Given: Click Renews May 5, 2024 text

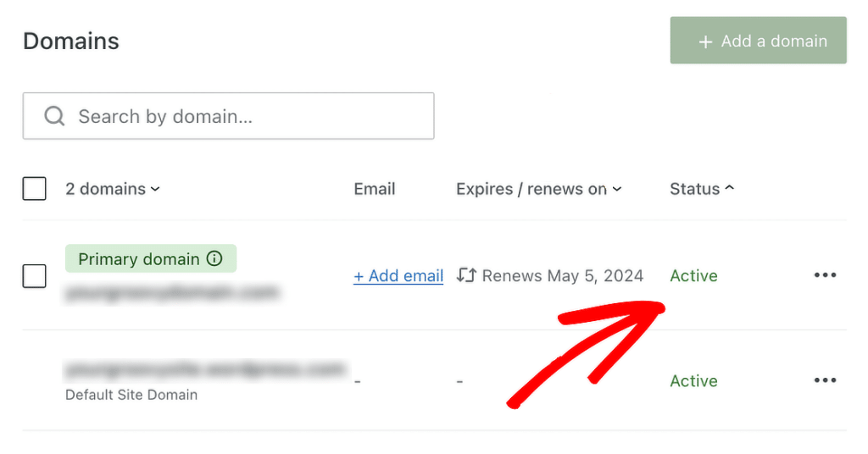Looking at the screenshot, I should (x=563, y=275).
